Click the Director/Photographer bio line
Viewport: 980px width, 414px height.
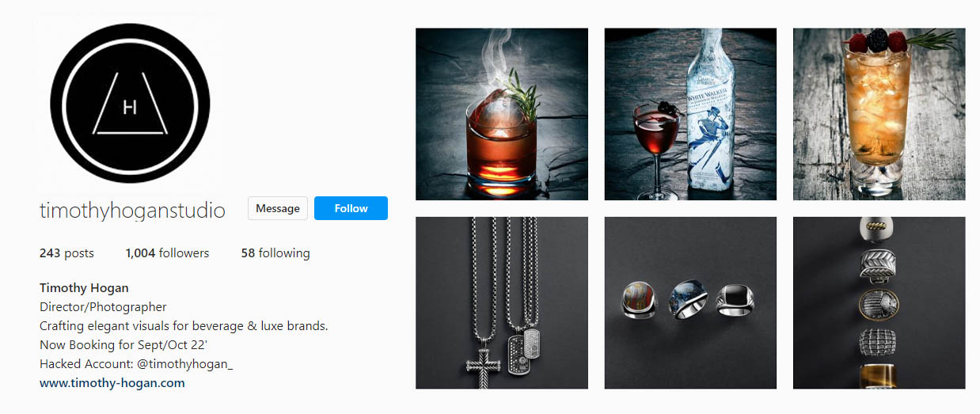(x=103, y=306)
